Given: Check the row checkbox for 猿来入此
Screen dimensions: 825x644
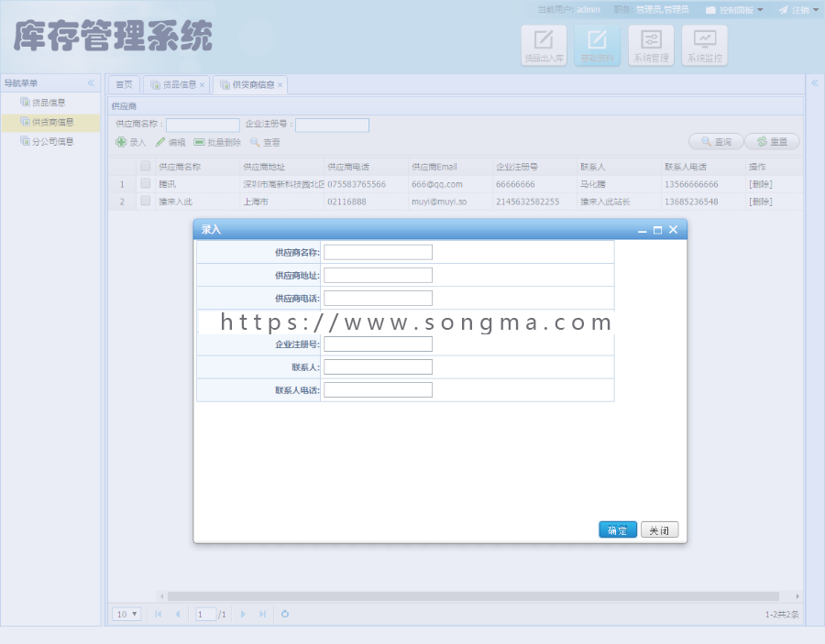Looking at the screenshot, I should click(x=146, y=201).
